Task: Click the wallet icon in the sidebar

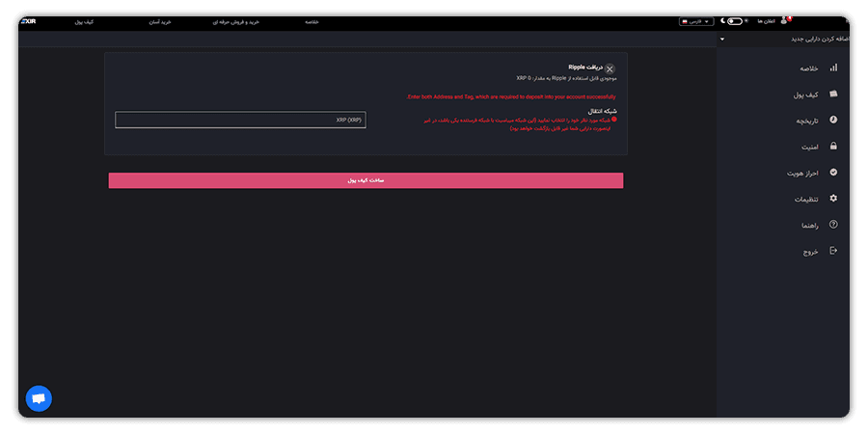Action: click(833, 95)
